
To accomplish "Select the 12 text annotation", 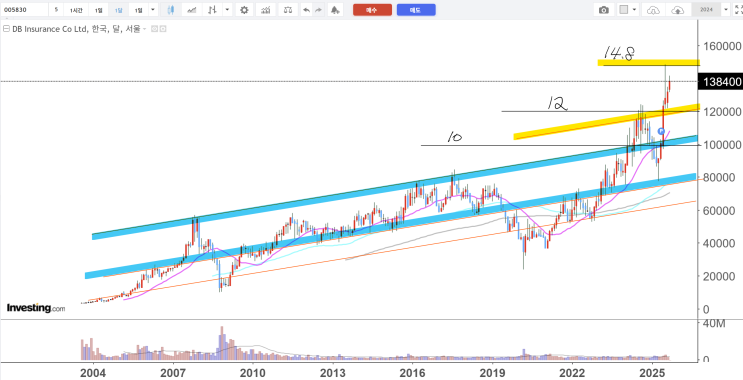I will (557, 103).
